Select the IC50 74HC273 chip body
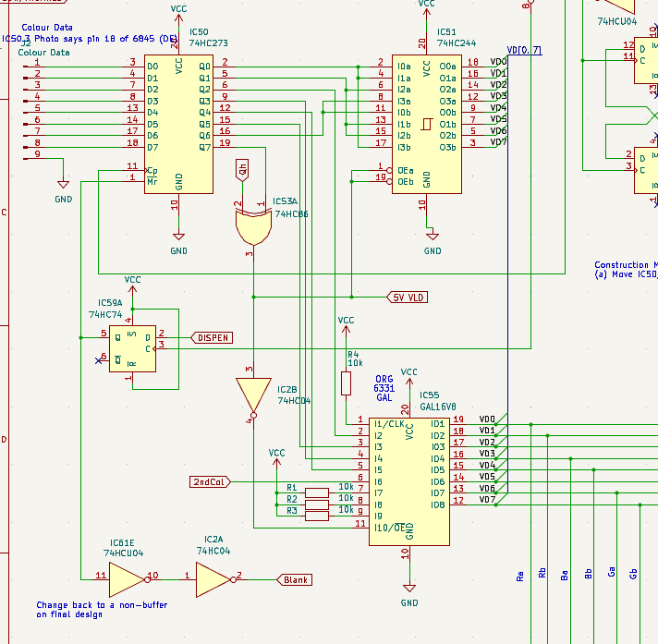 click(178, 124)
